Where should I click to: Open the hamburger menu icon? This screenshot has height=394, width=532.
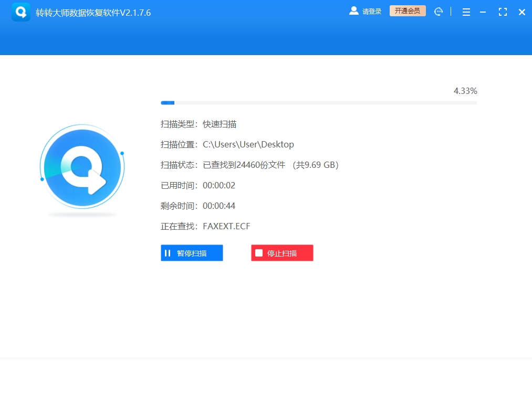(466, 12)
